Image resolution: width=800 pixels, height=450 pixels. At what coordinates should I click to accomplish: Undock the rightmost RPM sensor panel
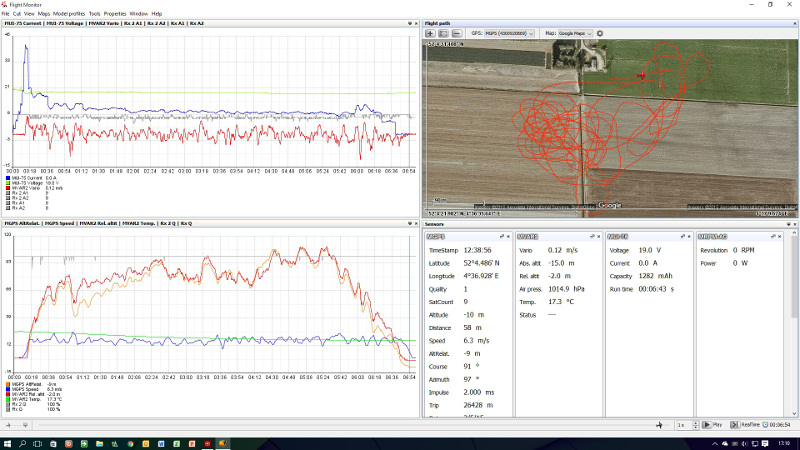pos(773,237)
